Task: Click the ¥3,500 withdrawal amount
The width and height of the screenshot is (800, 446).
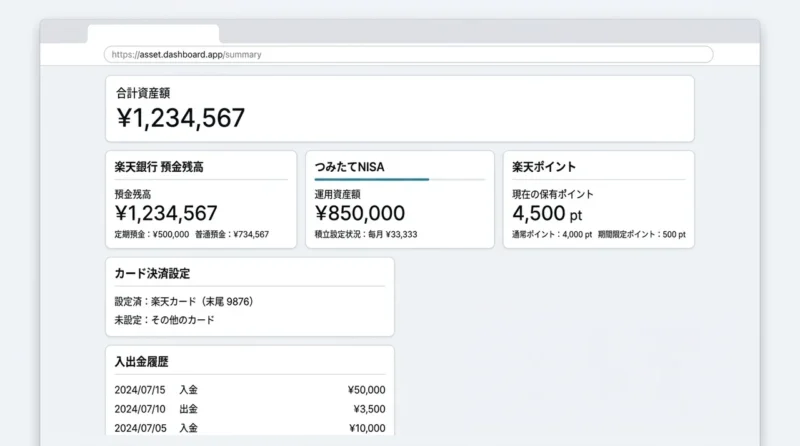Action: click(x=369, y=409)
